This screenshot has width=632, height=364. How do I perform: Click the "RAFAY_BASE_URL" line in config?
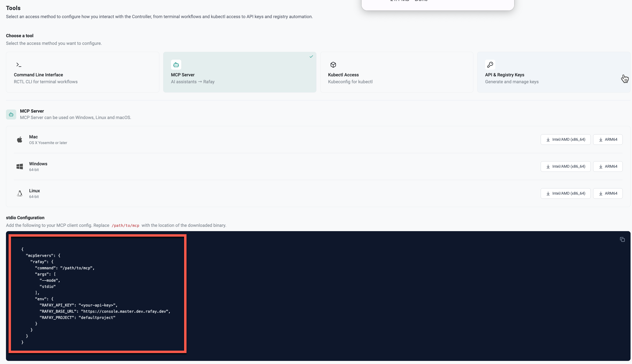click(105, 311)
